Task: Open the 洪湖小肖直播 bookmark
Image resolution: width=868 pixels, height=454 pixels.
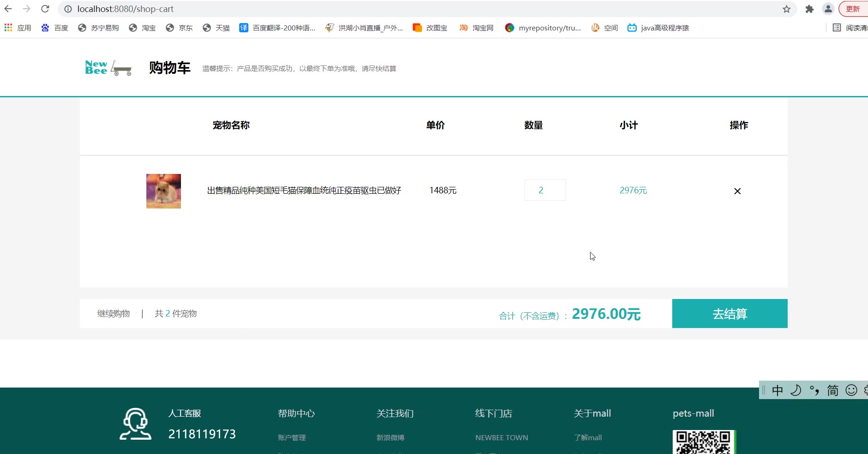Action: pyautogui.click(x=364, y=28)
